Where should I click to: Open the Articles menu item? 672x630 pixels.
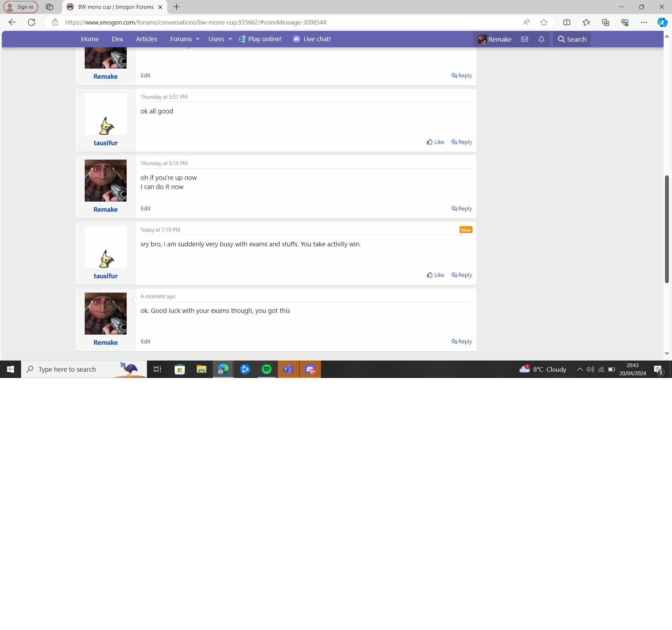pyautogui.click(x=146, y=39)
